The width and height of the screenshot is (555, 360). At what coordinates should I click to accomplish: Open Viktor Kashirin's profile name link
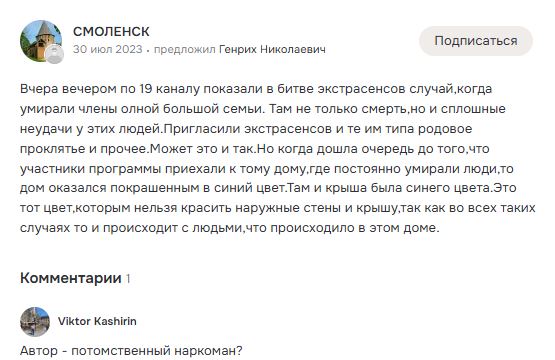click(x=97, y=321)
